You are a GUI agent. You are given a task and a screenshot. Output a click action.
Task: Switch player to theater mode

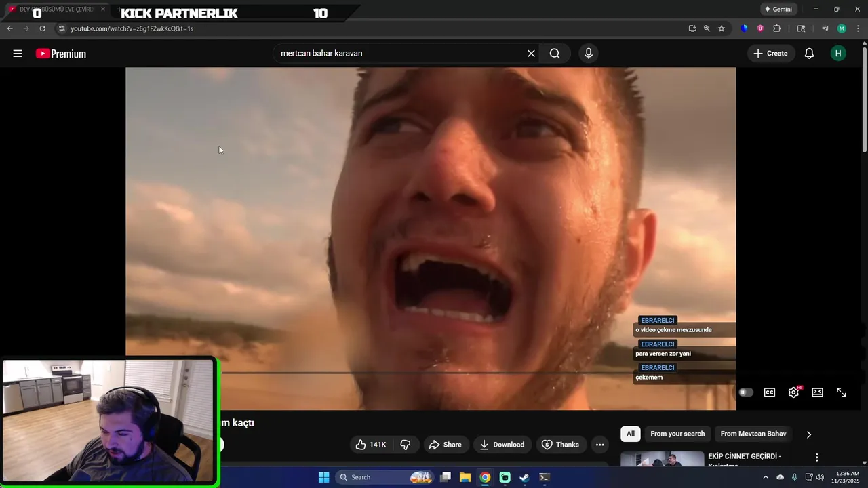coord(818,392)
